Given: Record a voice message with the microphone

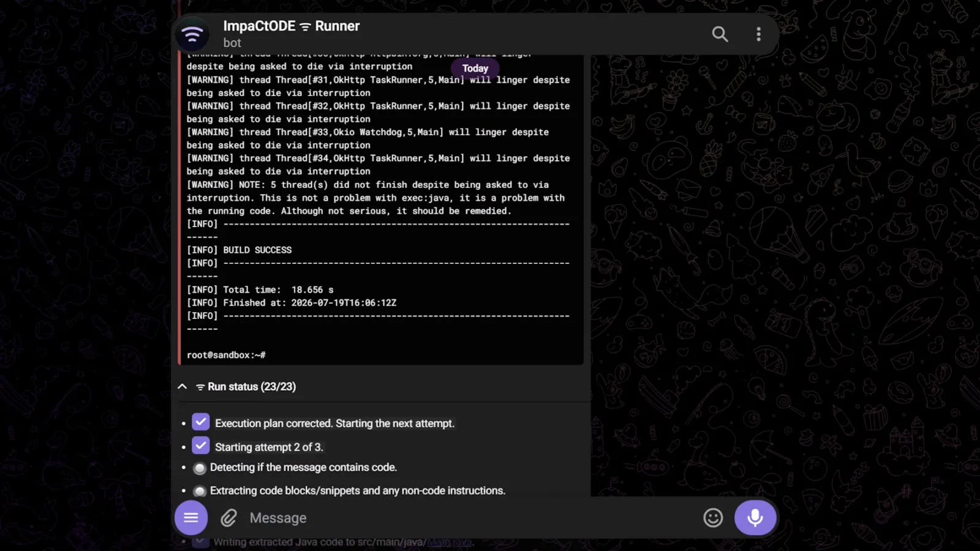Looking at the screenshot, I should pos(755,518).
